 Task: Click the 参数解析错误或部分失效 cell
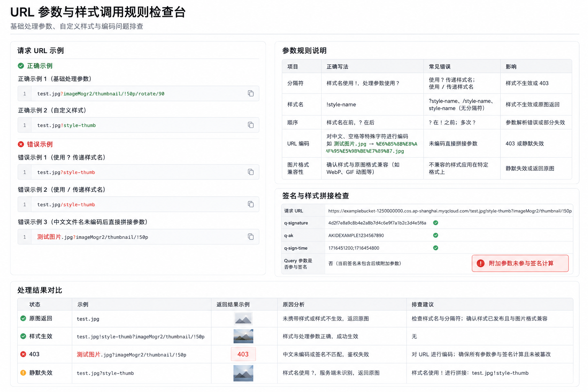(535, 122)
